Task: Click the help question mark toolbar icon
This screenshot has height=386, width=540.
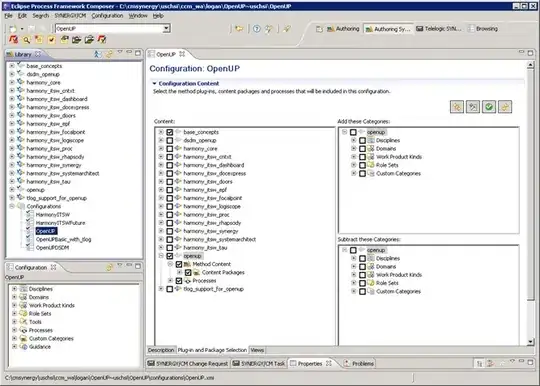Action: click(x=257, y=29)
